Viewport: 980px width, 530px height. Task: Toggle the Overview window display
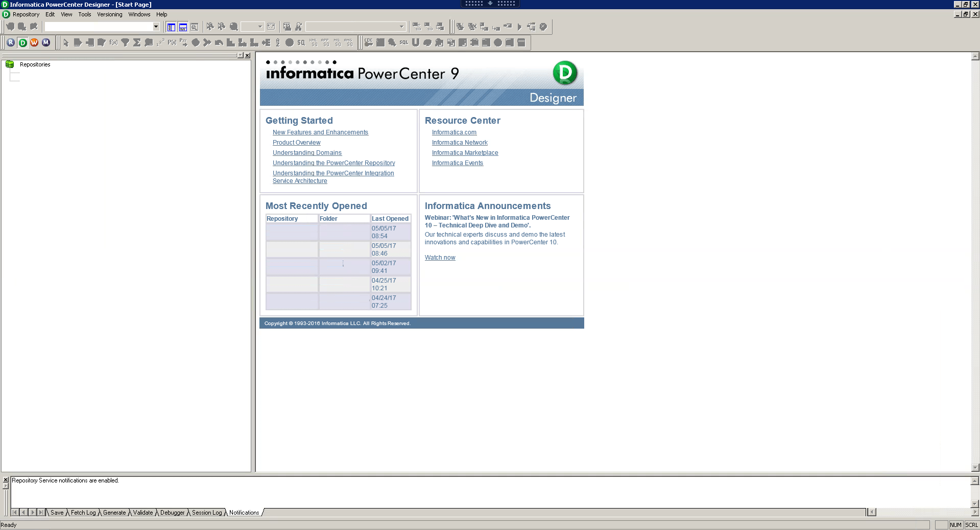pyautogui.click(x=195, y=27)
